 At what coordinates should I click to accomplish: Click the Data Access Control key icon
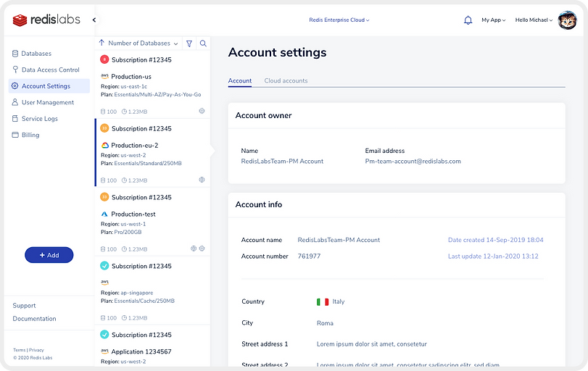15,70
